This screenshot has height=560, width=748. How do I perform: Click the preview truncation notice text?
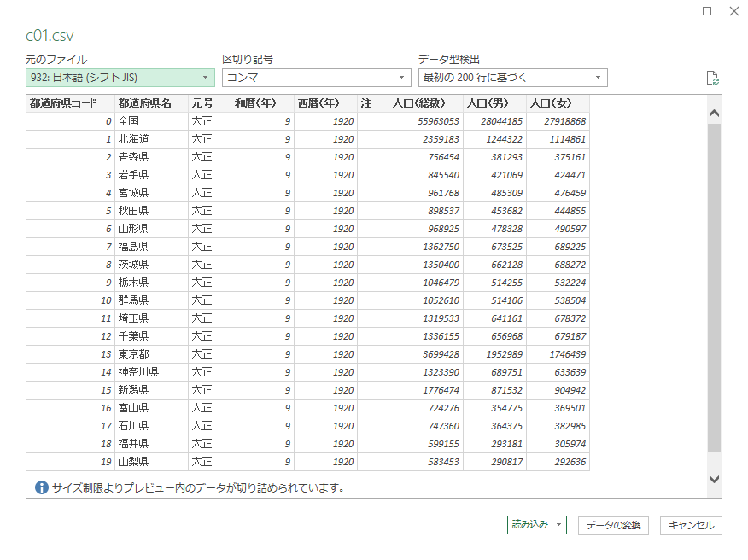click(x=198, y=488)
